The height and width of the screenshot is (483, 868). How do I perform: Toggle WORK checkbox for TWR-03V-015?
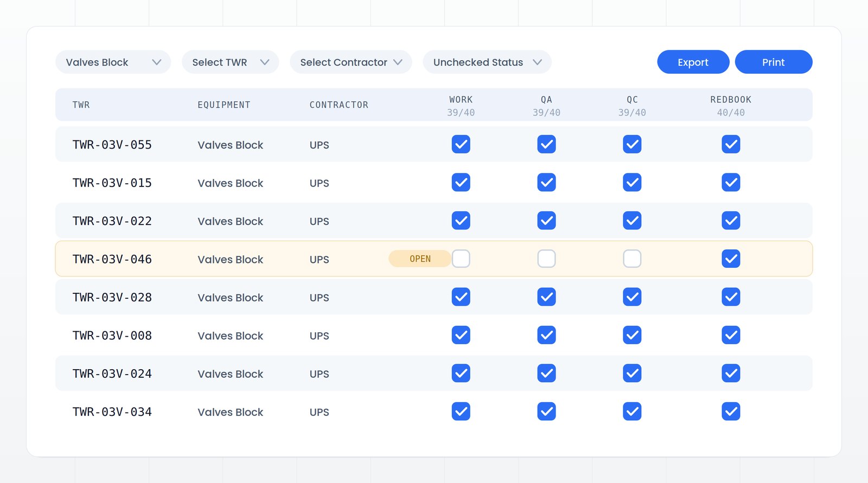[x=461, y=183]
